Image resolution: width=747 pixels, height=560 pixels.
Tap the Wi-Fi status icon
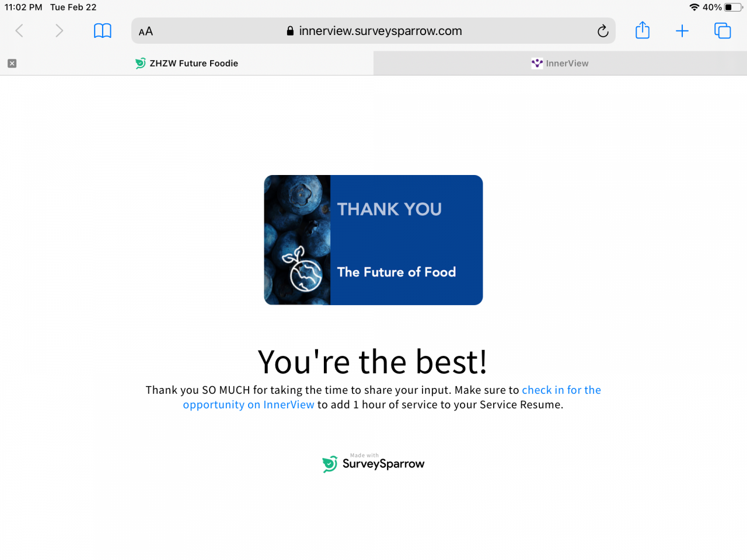(694, 7)
